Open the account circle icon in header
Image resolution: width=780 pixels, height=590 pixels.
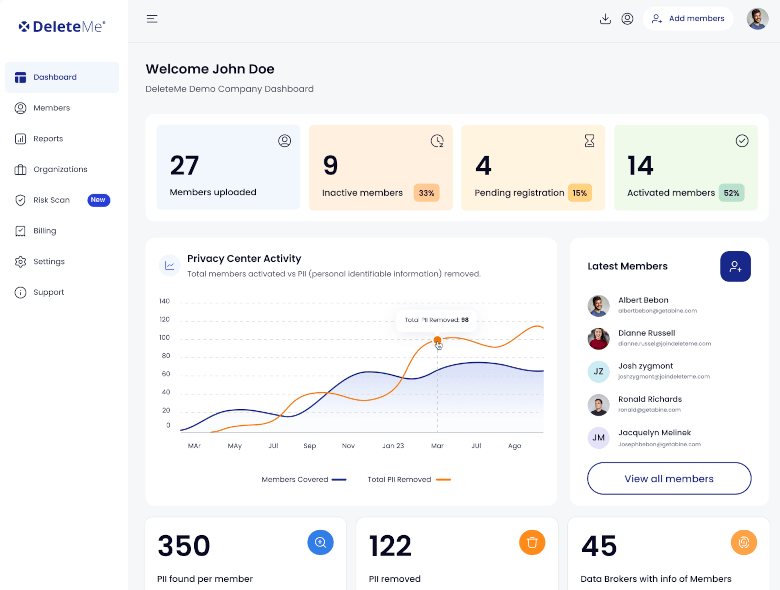tap(627, 19)
